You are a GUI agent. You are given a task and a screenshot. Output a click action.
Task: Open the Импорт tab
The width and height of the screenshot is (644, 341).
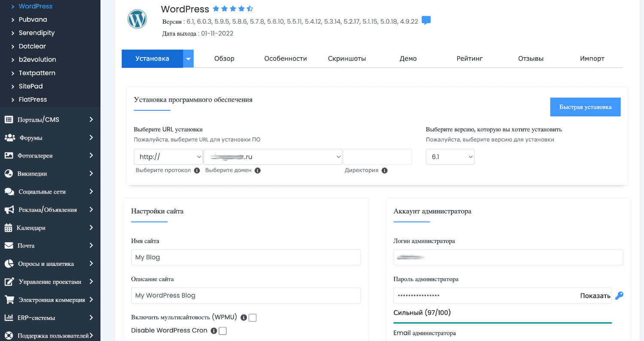[x=592, y=59]
